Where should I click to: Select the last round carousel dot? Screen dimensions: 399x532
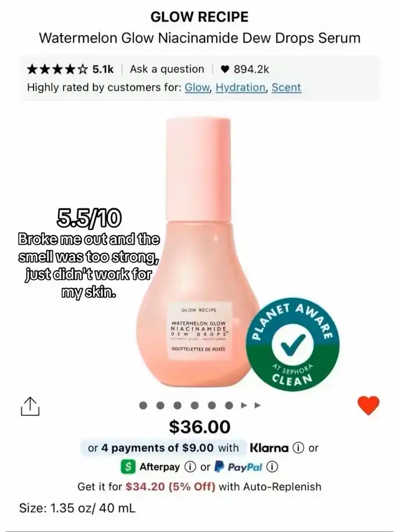[229, 405]
